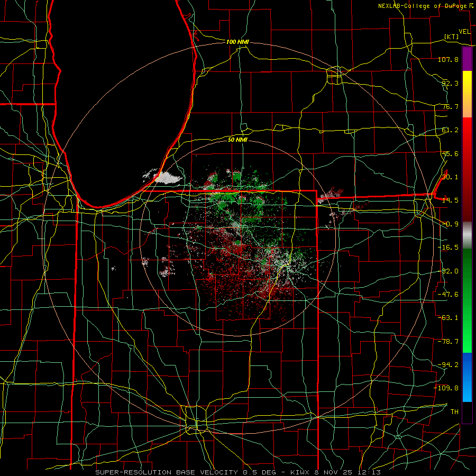Click the -78.7 legend value
The width and height of the screenshot is (476, 476).
pyautogui.click(x=448, y=342)
